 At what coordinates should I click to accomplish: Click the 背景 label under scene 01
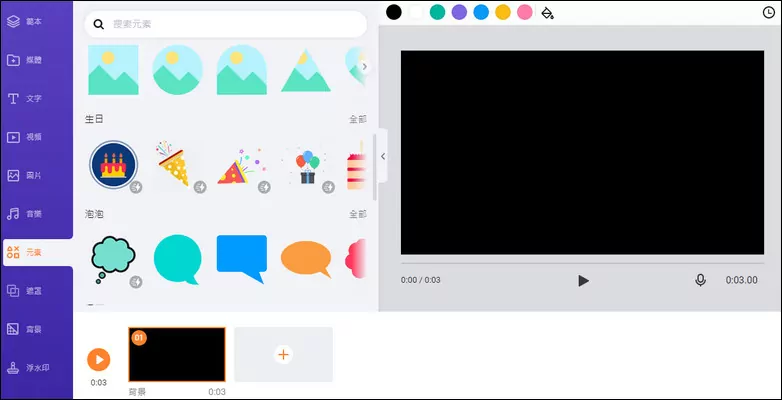137,392
